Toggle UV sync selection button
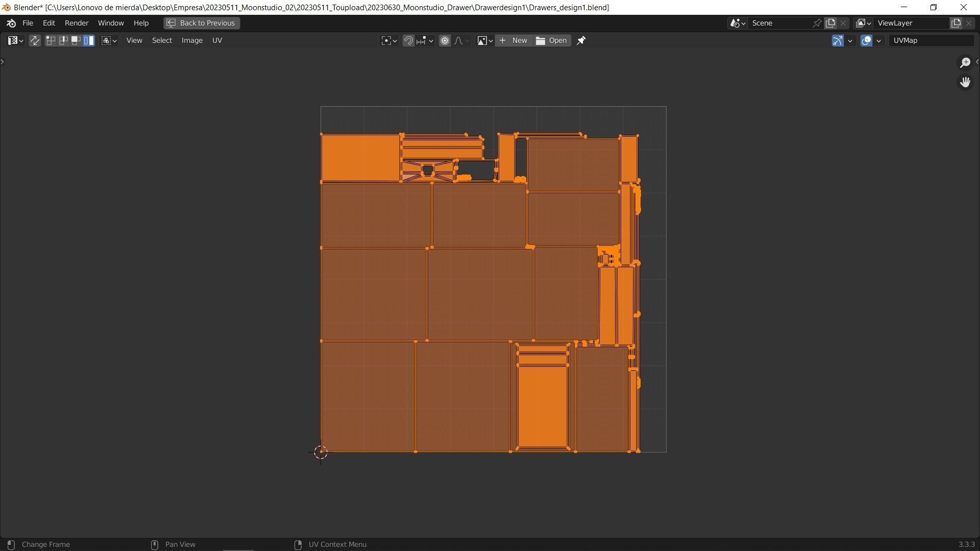This screenshot has width=980, height=551. click(x=35, y=40)
